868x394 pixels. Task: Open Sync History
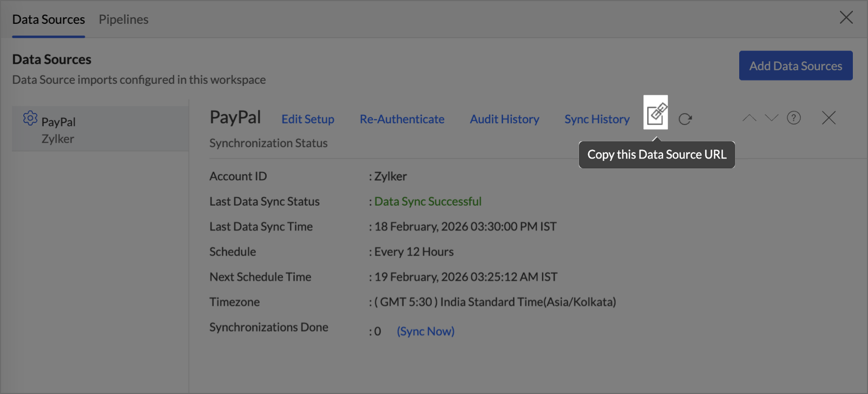597,119
